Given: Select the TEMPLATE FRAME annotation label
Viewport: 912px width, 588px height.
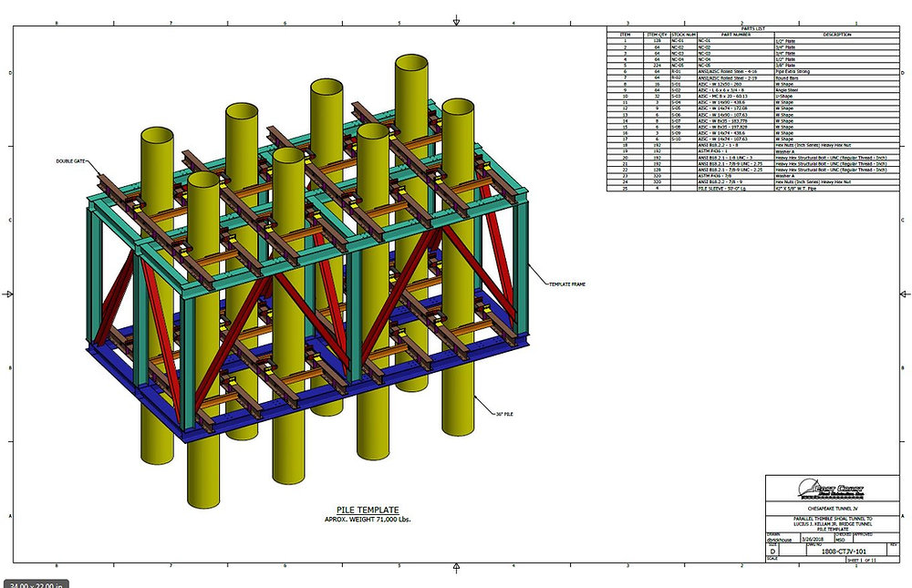Looking at the screenshot, I should (568, 284).
